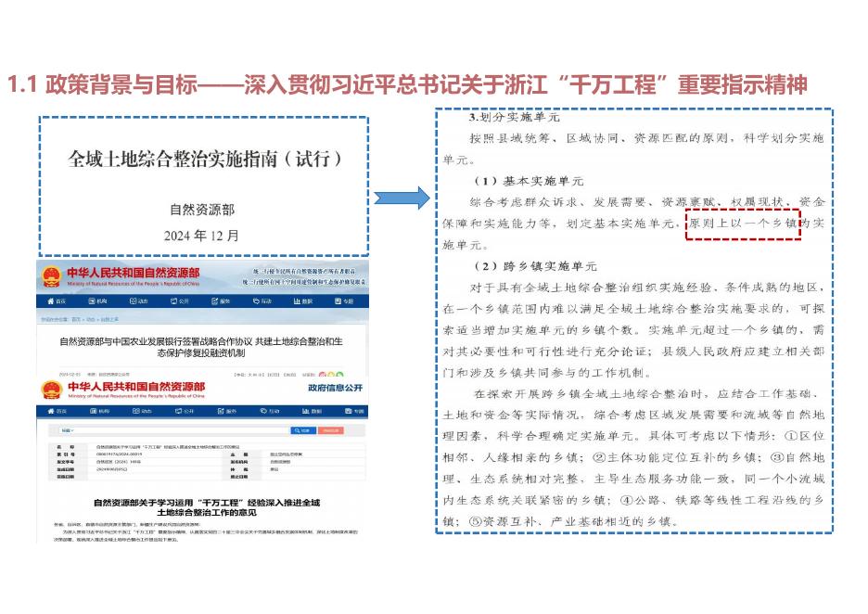Viewport: 868px width, 614px height.
Task: Open the 标题 search-type dropdown
Action: click(x=67, y=430)
